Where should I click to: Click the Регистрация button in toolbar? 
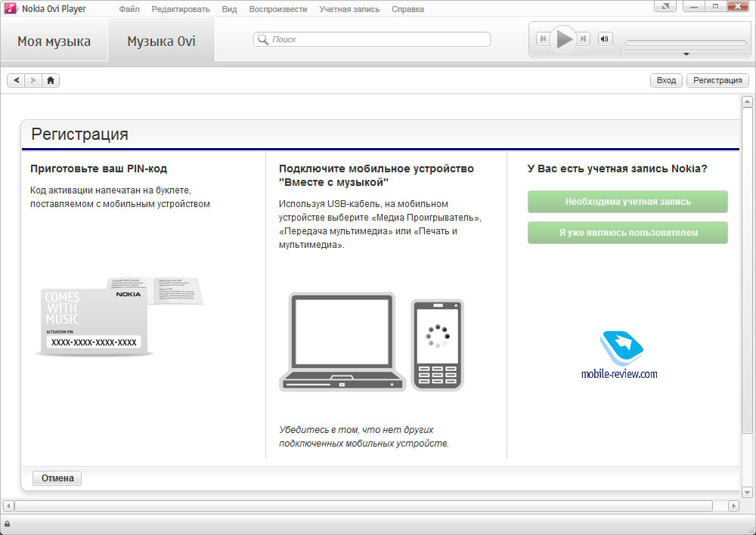point(717,80)
